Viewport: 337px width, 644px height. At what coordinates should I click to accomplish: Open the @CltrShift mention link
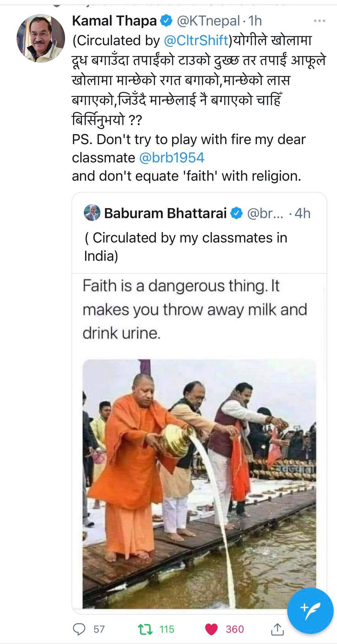point(196,40)
